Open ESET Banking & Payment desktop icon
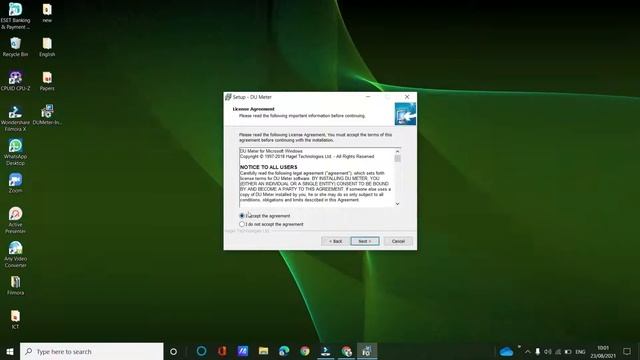 (15, 16)
